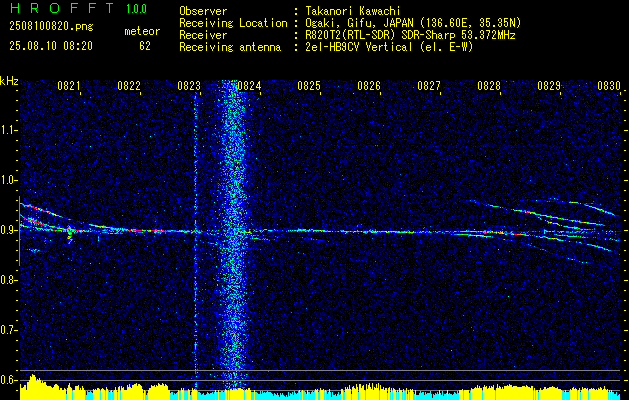Select the observer name Takanori Kawachi
Image resolution: width=629 pixels, height=400 pixels.
point(352,11)
